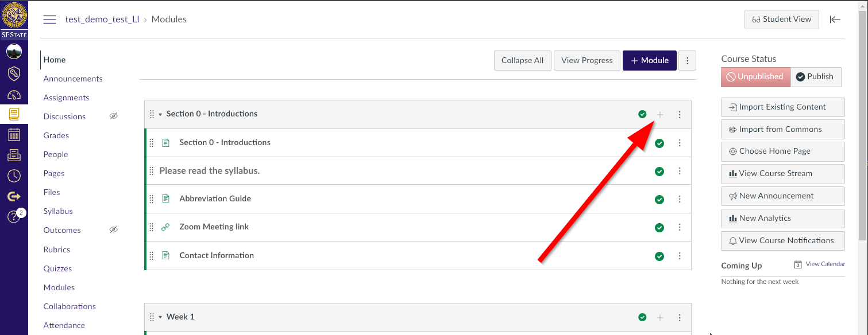
Task: Click the Import Existing Content button
Action: pyautogui.click(x=782, y=107)
